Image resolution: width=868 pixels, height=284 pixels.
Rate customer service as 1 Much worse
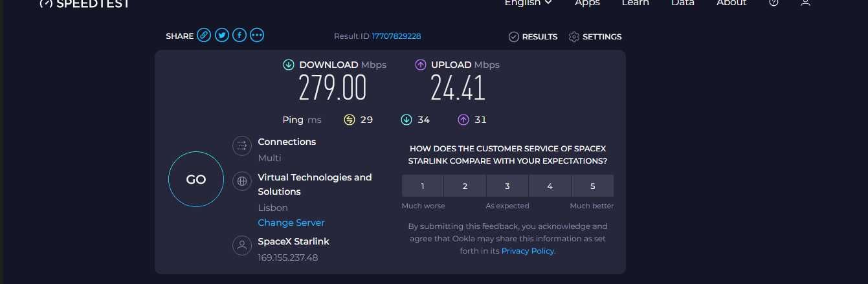tap(423, 186)
